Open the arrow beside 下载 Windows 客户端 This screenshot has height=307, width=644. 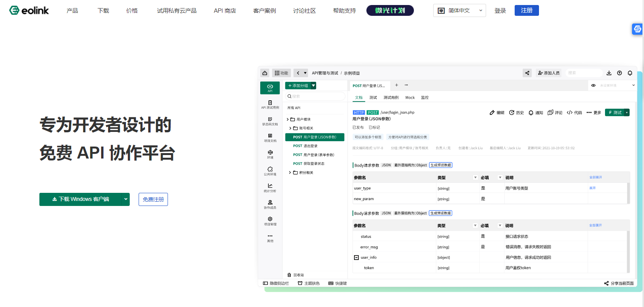[x=125, y=199]
